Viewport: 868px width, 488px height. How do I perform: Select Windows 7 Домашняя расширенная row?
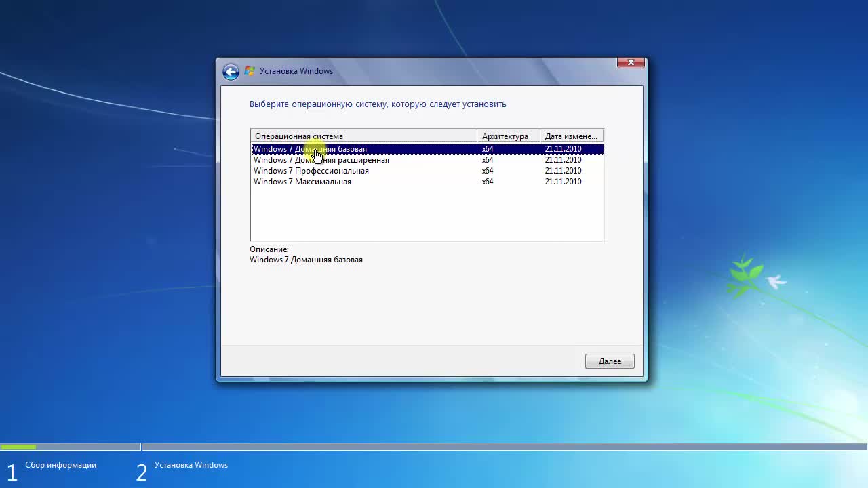click(x=427, y=160)
